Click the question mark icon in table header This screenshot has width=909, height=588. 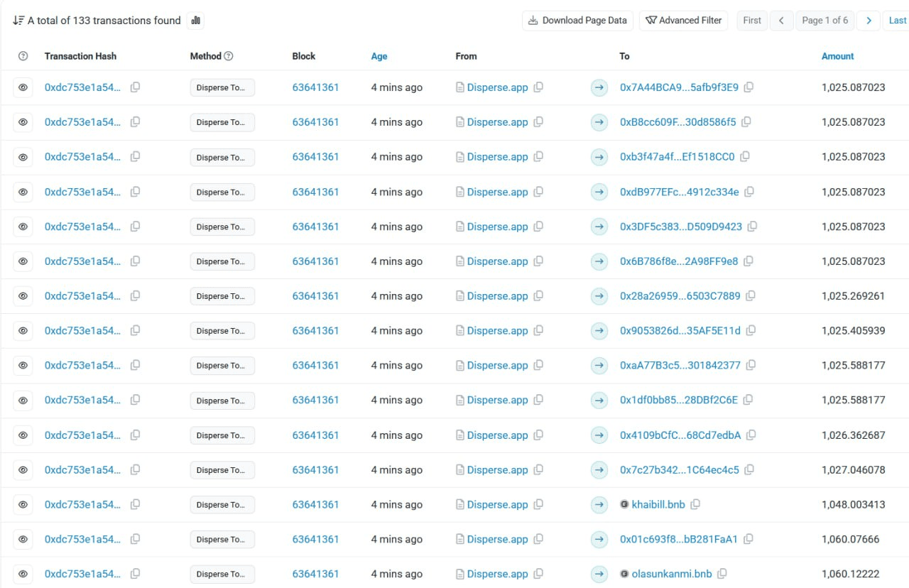pos(23,56)
